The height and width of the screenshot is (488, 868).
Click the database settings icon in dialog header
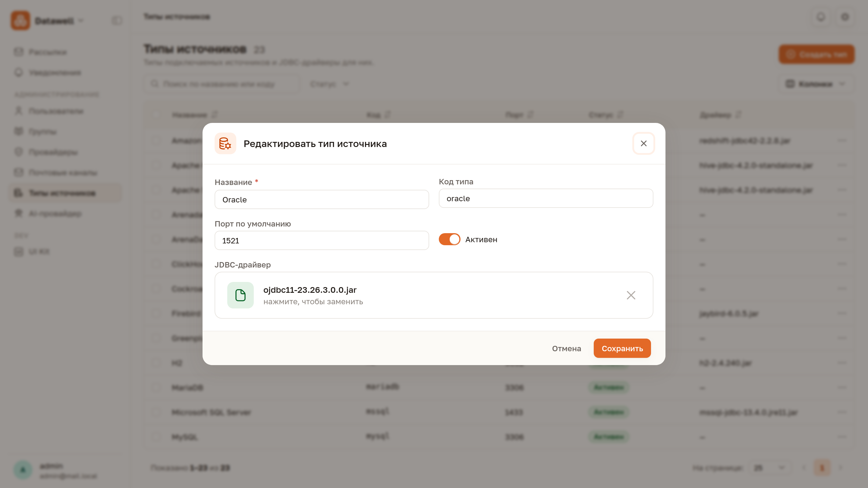pos(225,143)
